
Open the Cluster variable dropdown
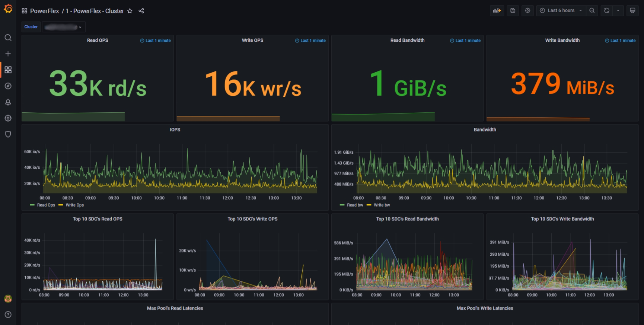coord(64,27)
